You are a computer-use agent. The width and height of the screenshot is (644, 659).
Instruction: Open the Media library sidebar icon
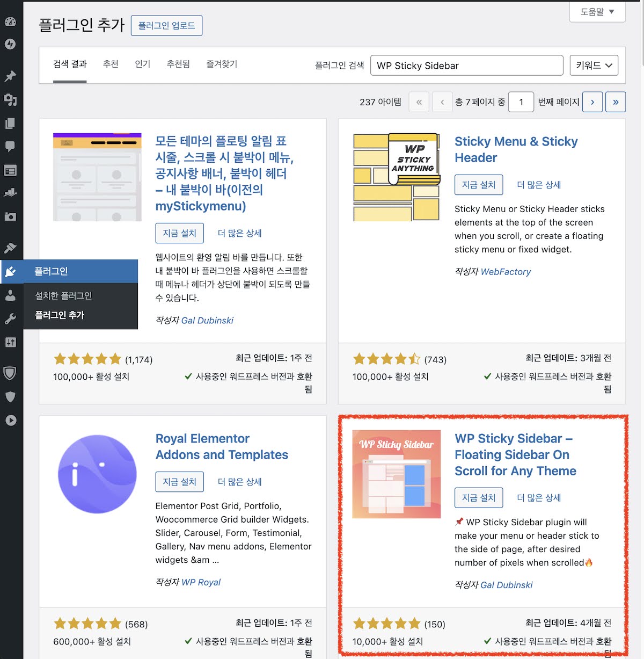pyautogui.click(x=10, y=100)
